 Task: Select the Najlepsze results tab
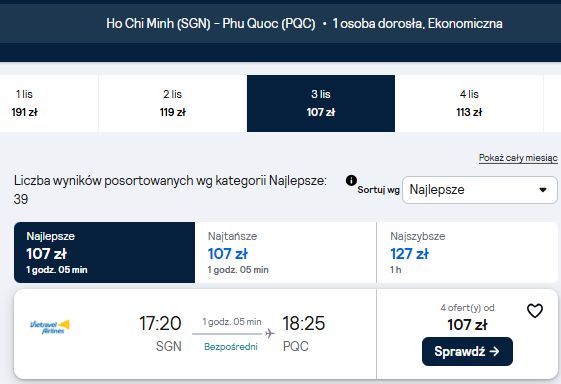(104, 252)
